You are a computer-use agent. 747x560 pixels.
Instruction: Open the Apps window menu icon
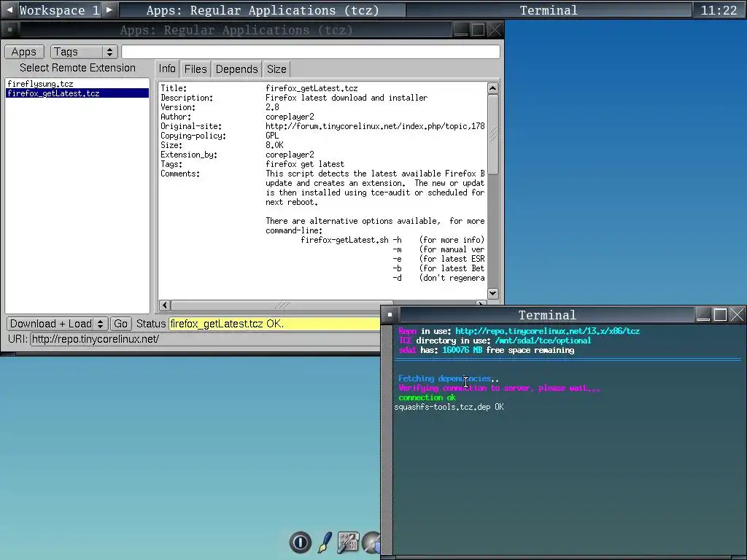(x=9, y=30)
